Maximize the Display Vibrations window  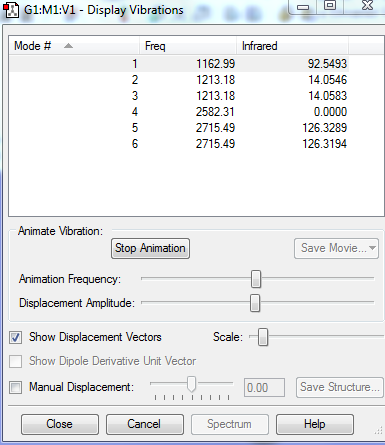coord(330,6)
